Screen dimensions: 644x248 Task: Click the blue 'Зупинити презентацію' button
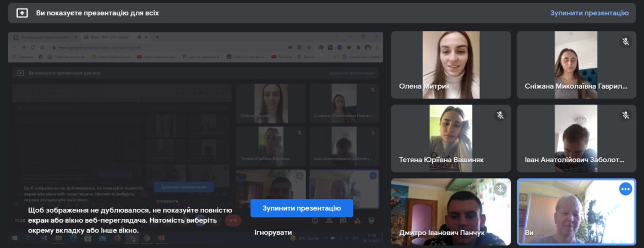point(302,208)
